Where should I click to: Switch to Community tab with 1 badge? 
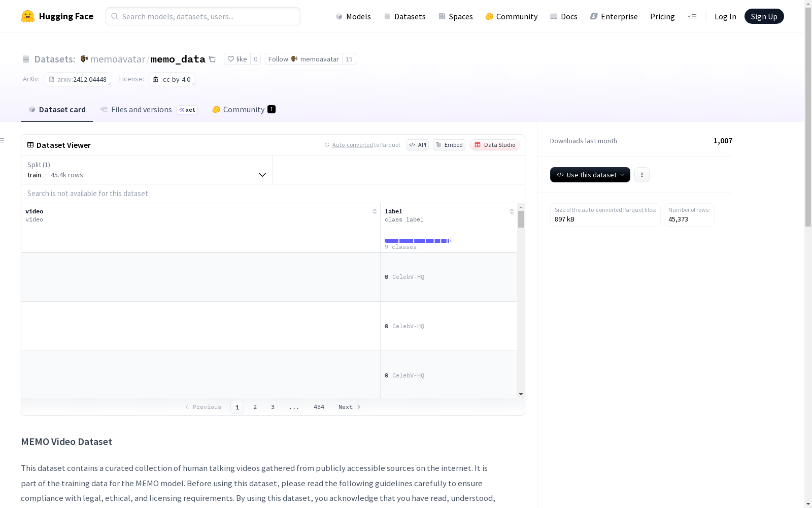[x=244, y=110]
